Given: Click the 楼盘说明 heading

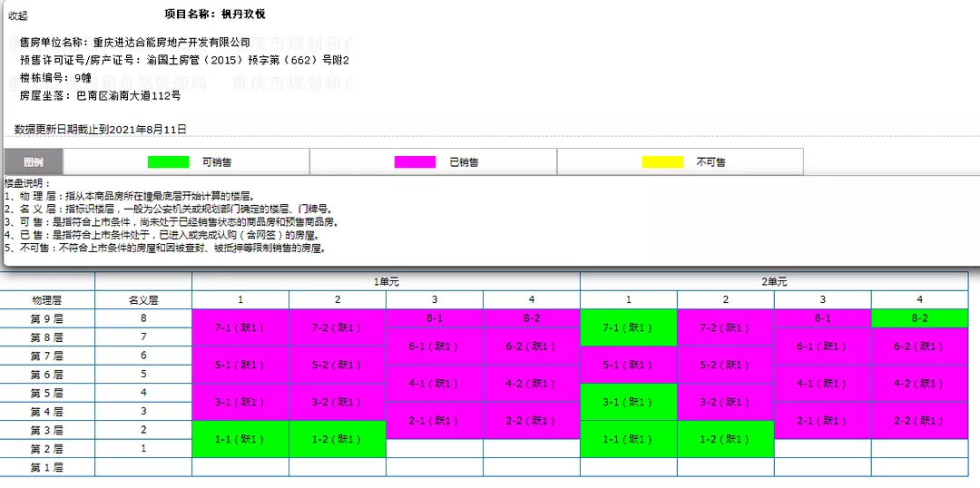Looking at the screenshot, I should point(26,184).
